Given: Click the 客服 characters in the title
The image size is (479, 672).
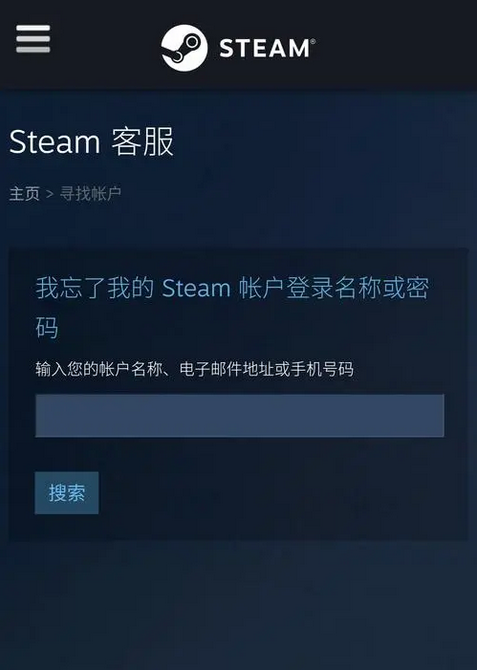Looking at the screenshot, I should (142, 142).
